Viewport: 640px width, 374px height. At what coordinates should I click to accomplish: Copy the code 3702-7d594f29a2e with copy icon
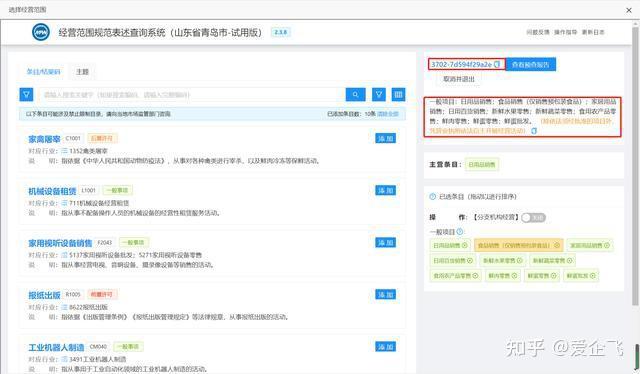497,65
